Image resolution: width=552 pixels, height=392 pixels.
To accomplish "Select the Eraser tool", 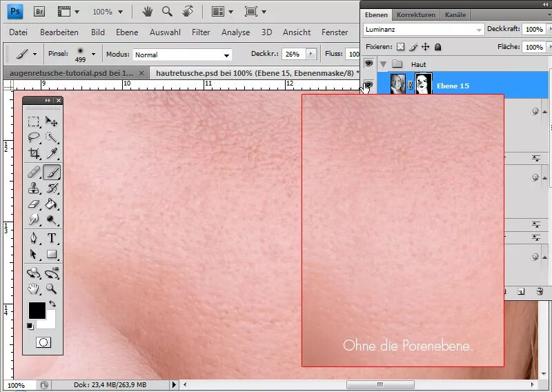I will 34,204.
